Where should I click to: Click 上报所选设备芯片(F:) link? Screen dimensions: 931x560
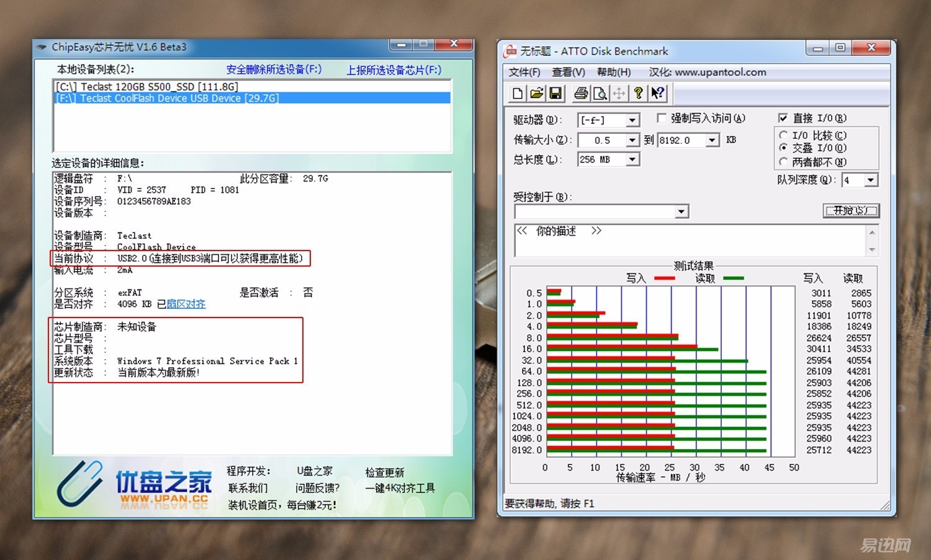(x=394, y=70)
